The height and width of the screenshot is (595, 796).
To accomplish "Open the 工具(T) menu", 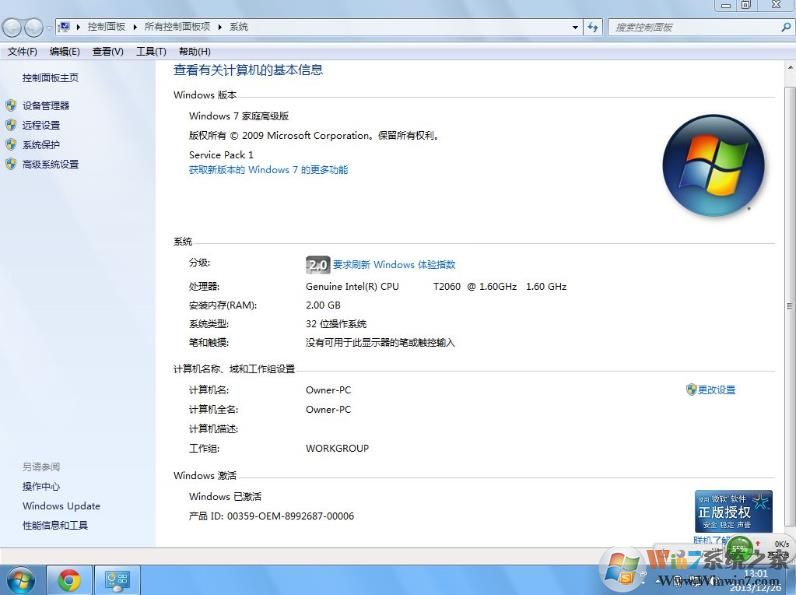I will 151,52.
